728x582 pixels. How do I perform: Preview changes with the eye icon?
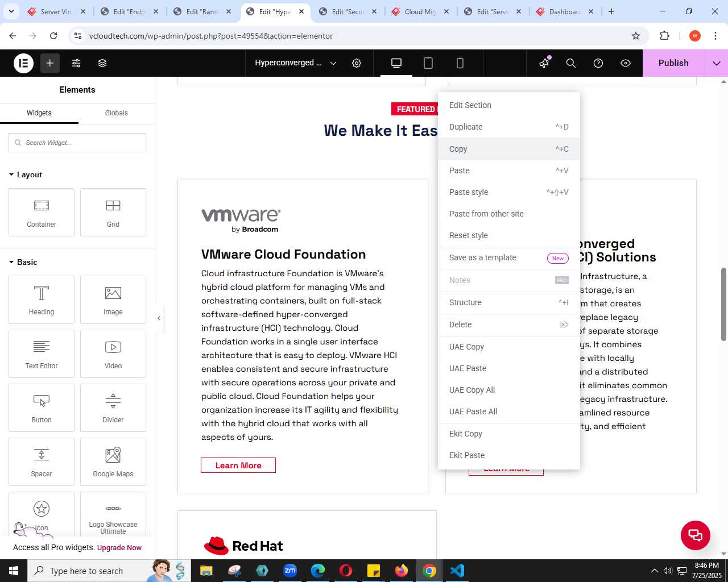click(x=626, y=63)
